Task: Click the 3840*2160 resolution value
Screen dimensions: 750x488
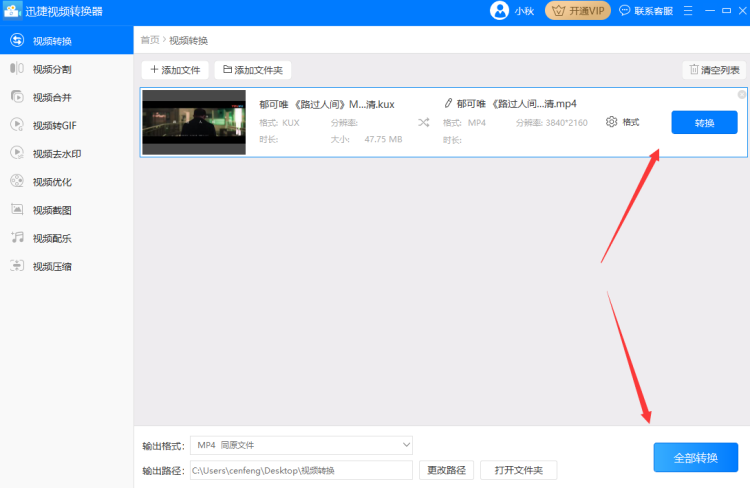Action: [566, 123]
